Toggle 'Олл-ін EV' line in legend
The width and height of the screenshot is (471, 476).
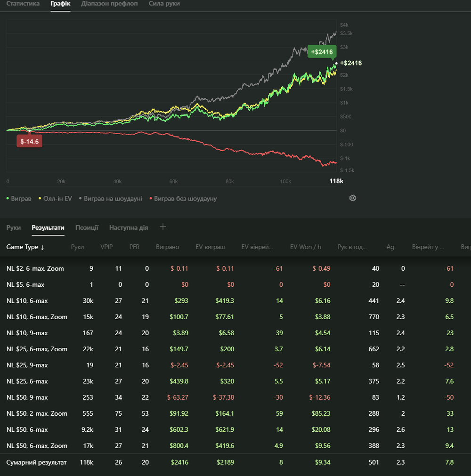(55, 199)
